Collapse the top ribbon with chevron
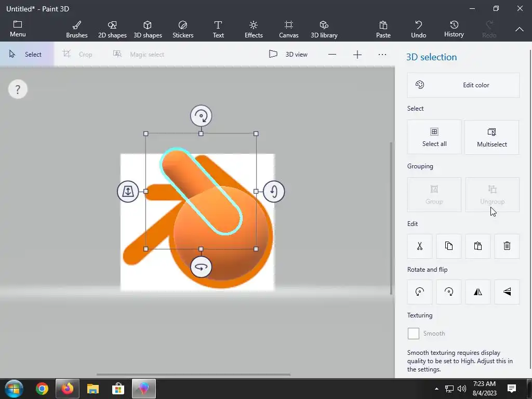 pos(520,29)
